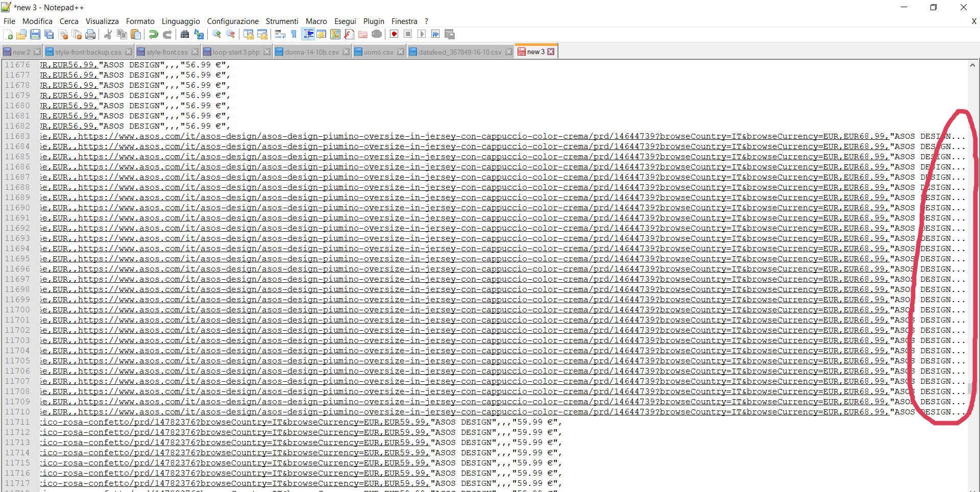Click the Zoom Out magnifier icon

pos(231,34)
